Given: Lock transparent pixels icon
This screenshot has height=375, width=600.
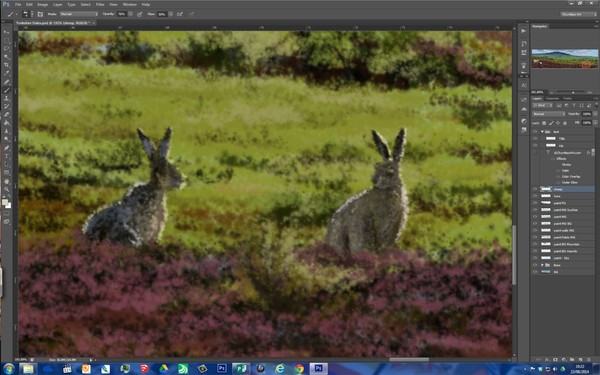Looking at the screenshot, I should pyautogui.click(x=544, y=123).
